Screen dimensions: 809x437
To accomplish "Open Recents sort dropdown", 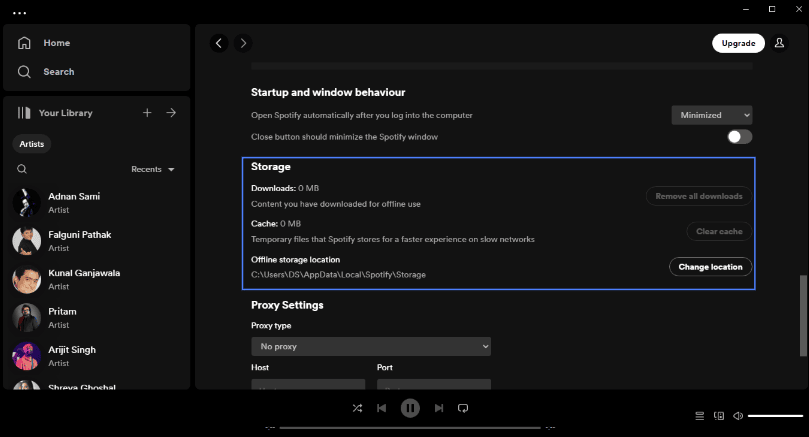I will point(153,169).
